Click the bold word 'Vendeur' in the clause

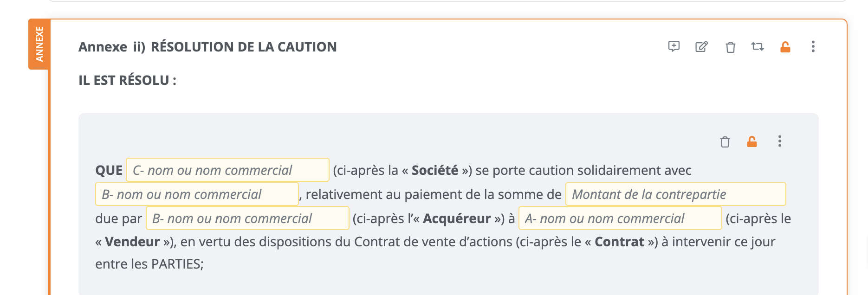click(132, 242)
